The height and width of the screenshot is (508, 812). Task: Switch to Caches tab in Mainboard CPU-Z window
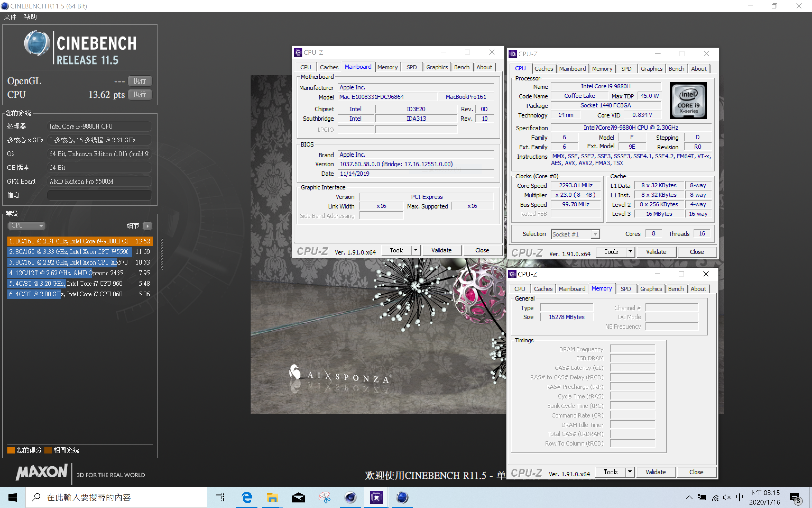click(x=329, y=67)
